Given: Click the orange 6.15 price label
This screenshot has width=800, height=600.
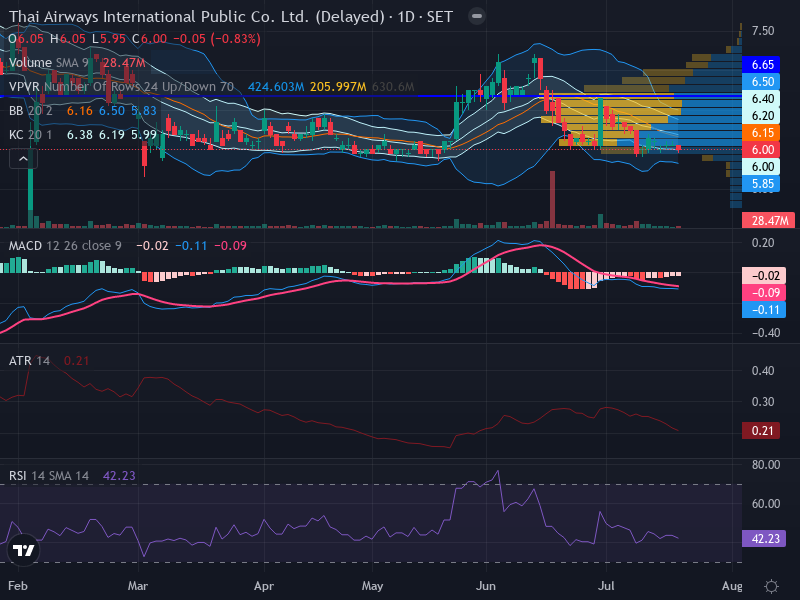Looking at the screenshot, I should [761, 133].
